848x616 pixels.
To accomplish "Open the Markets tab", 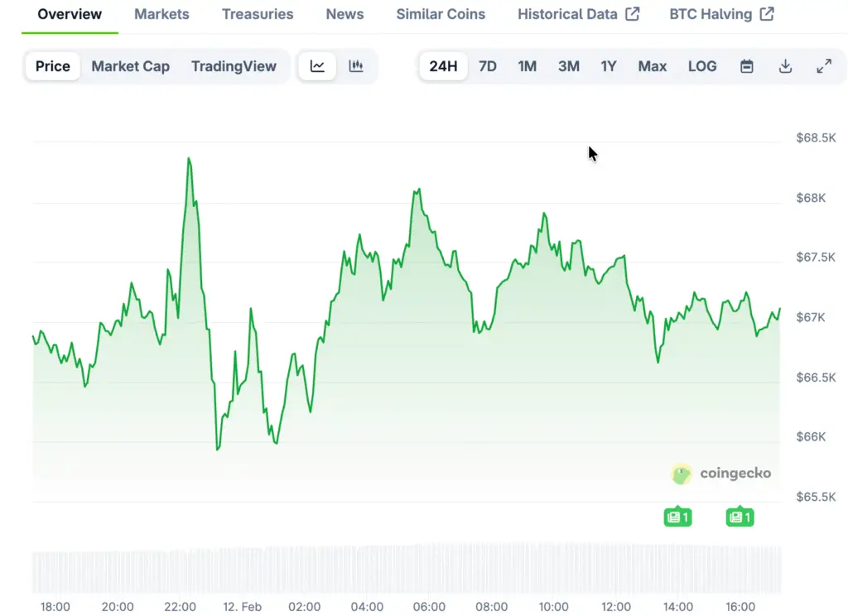I will click(x=161, y=14).
